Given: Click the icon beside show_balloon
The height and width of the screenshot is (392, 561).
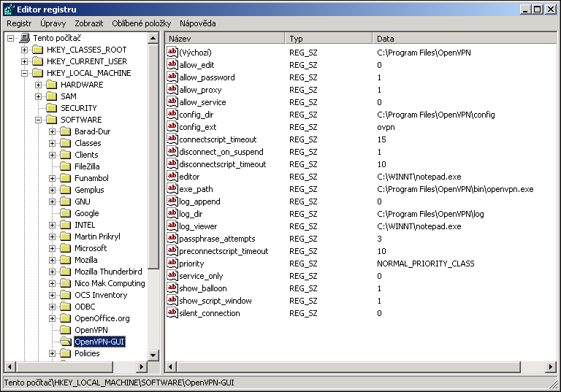Looking at the screenshot, I should 172,288.
